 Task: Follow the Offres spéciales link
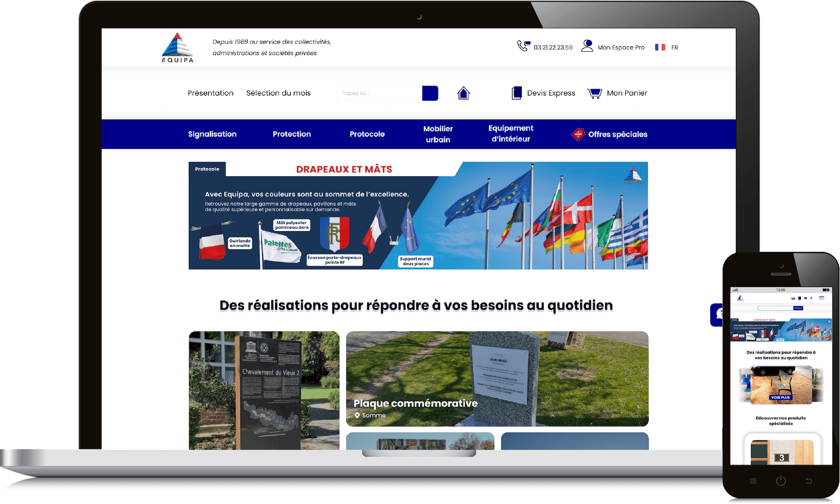tap(618, 134)
